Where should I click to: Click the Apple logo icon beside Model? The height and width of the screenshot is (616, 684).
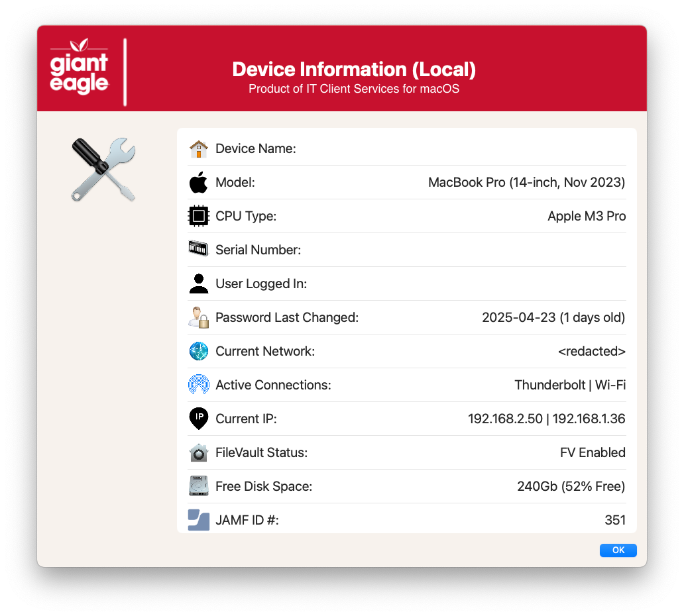tap(198, 182)
